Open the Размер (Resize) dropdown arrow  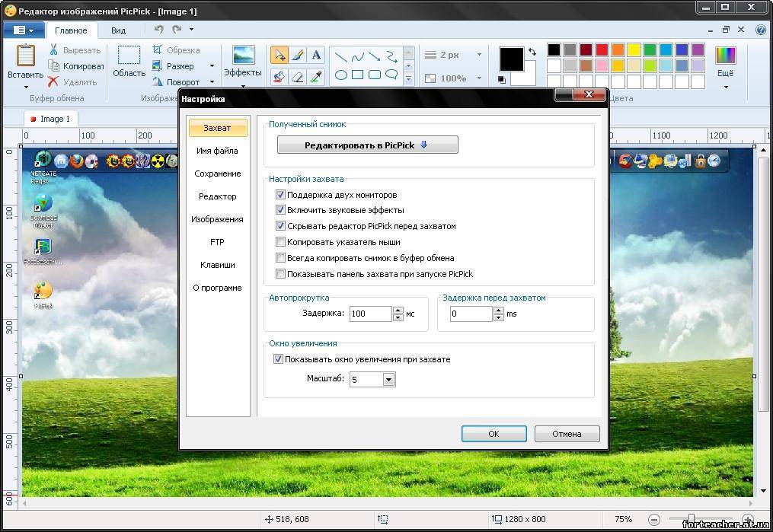212,65
